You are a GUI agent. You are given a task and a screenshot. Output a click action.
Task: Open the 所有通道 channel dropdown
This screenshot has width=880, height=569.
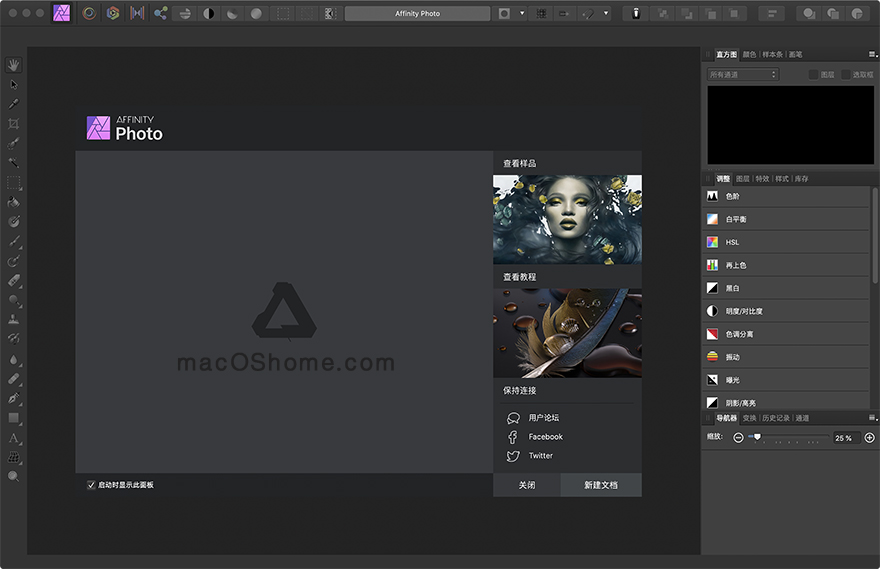click(742, 75)
